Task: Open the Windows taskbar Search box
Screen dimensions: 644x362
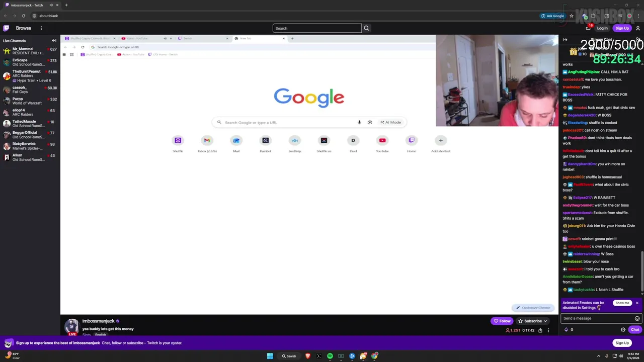Action: click(x=289, y=356)
